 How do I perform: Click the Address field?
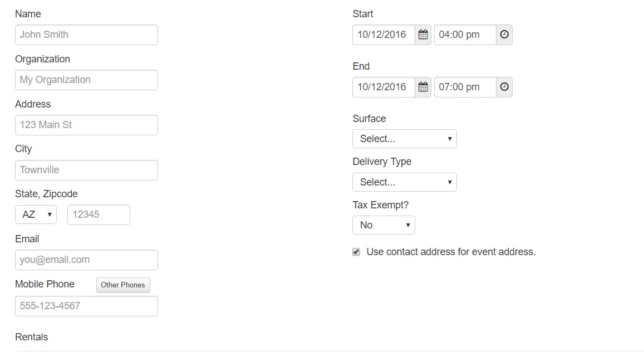coord(86,125)
